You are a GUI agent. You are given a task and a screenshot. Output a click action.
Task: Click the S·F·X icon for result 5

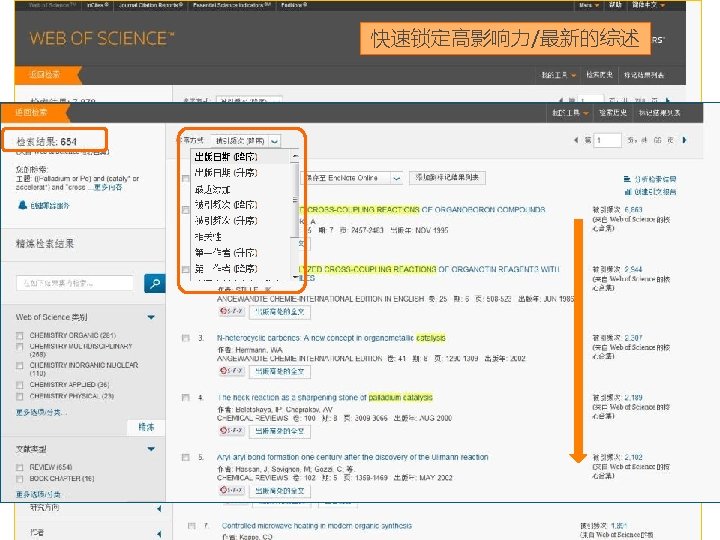point(232,490)
